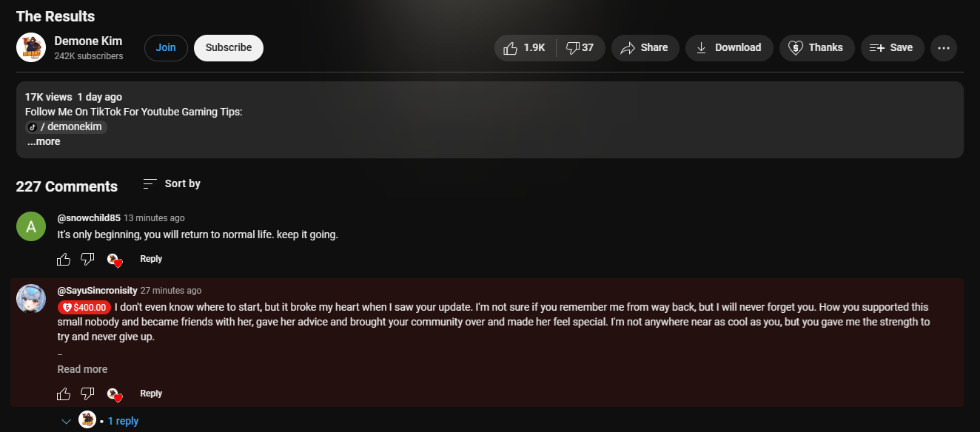Open the Share dialog
980x432 pixels.
pos(645,47)
